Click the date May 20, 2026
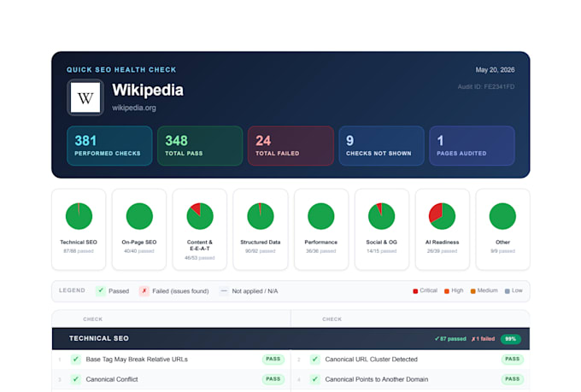581x392 pixels. coord(495,70)
